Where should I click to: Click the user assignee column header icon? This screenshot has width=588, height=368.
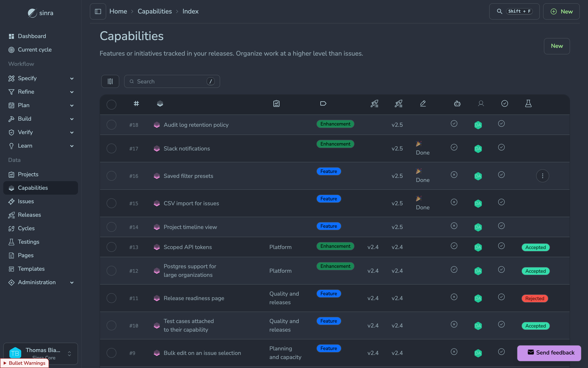[x=481, y=104]
